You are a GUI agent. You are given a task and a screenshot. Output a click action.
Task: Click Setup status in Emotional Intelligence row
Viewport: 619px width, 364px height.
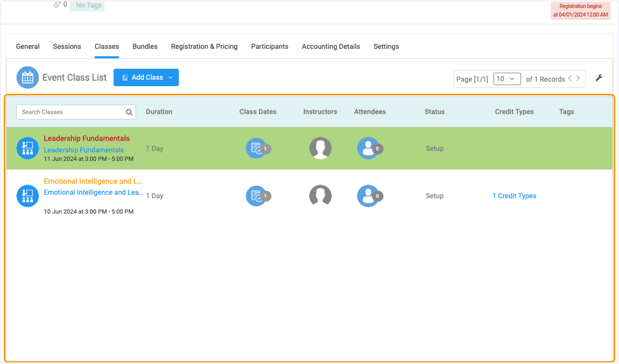[x=434, y=196]
